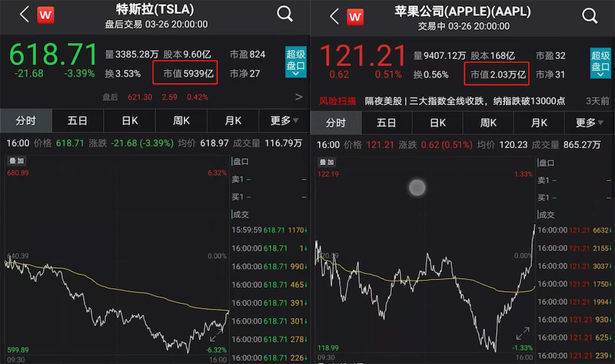The height and width of the screenshot is (364, 615).
Task: Open Tesla after-hours quote details arrow
Action: point(298,97)
